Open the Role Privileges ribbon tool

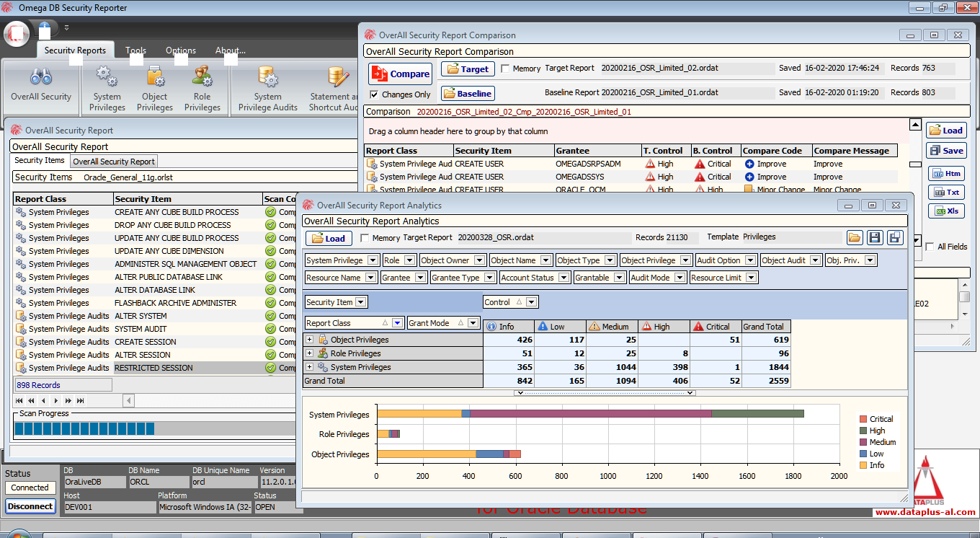tap(202, 89)
